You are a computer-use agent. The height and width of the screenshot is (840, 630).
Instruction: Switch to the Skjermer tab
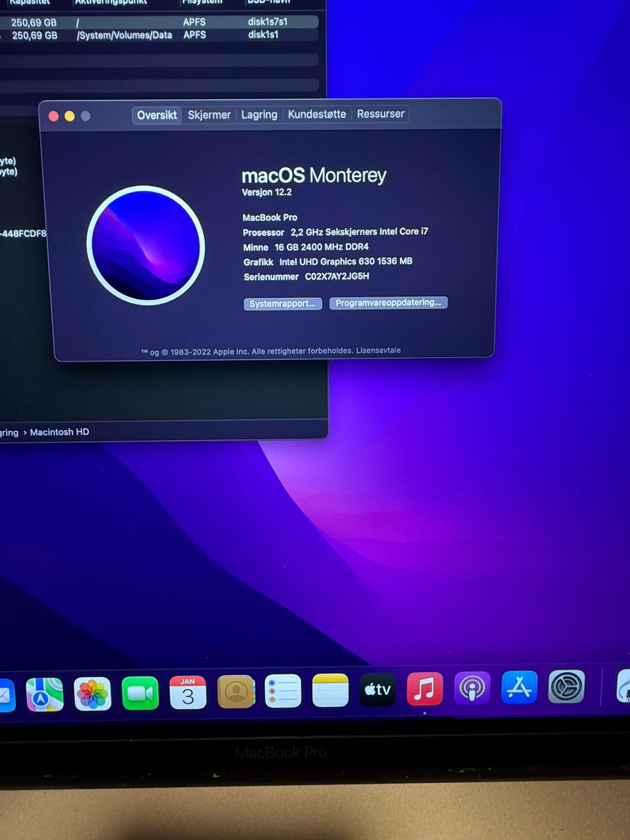pos(209,115)
